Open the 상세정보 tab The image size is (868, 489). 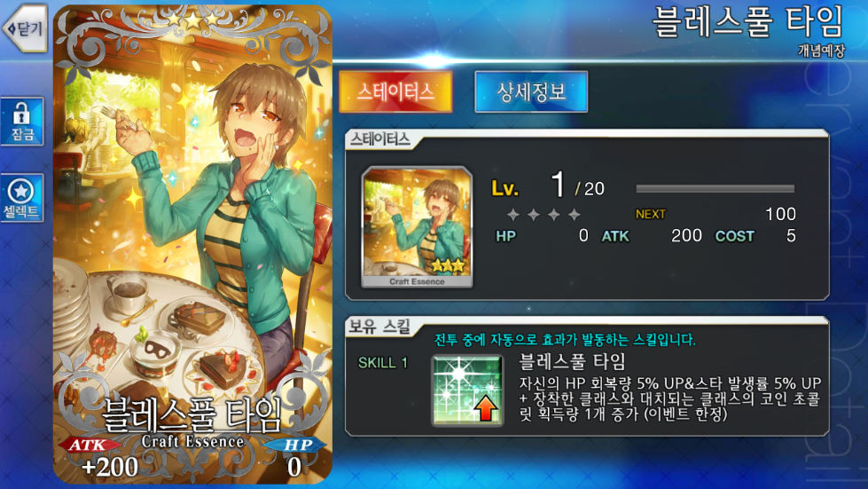point(531,91)
